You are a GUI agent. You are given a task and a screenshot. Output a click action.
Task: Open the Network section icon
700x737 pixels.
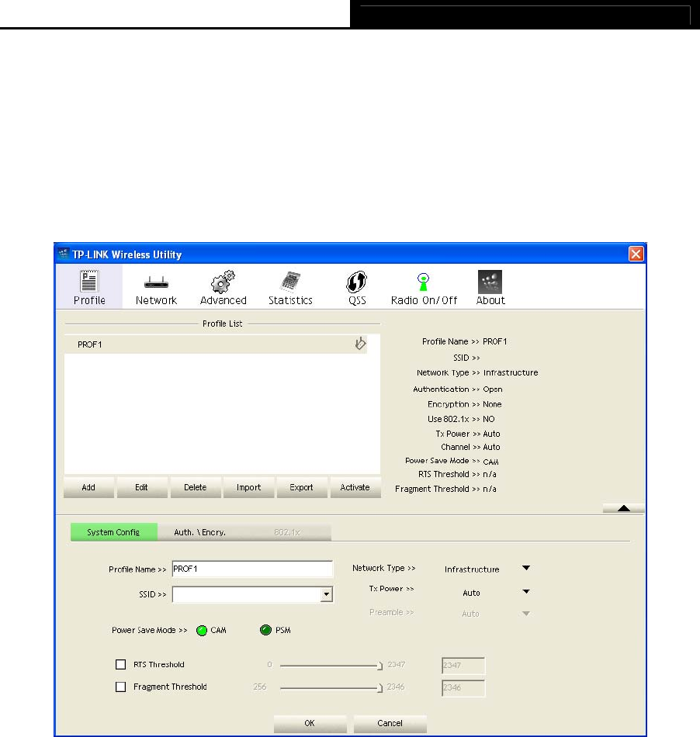point(156,283)
